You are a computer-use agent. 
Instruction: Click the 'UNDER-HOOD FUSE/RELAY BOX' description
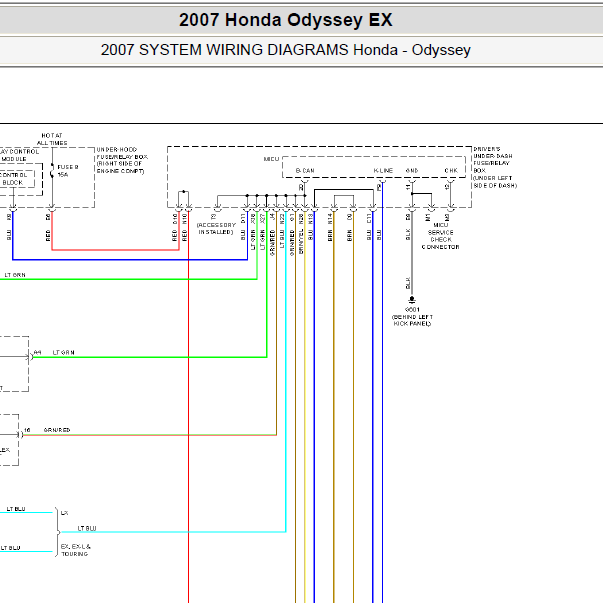coord(122,160)
